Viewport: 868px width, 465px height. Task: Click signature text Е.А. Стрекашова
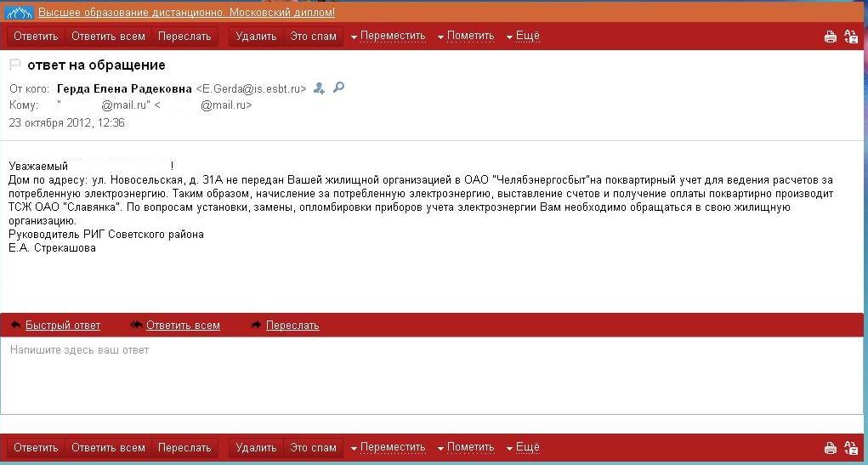point(52,248)
